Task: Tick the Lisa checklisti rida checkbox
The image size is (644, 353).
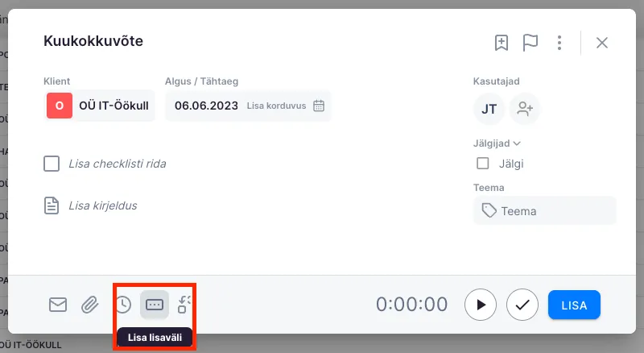Action: (x=52, y=164)
